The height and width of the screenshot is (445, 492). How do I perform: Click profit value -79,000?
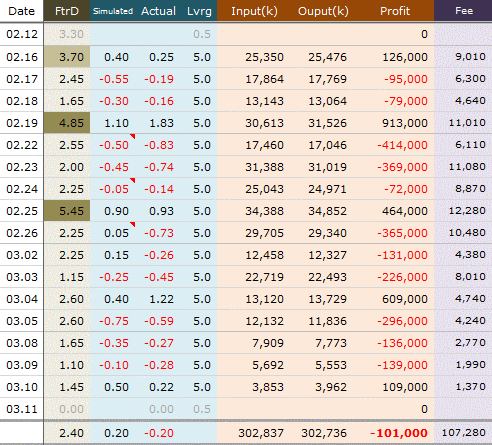(x=406, y=101)
